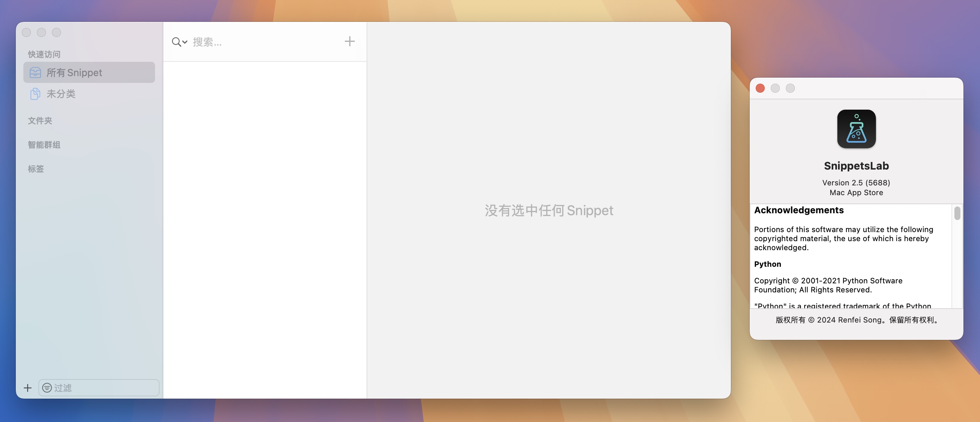Image resolution: width=980 pixels, height=422 pixels.
Task: Click the Python heading in acknowledgements
Action: [x=767, y=264]
